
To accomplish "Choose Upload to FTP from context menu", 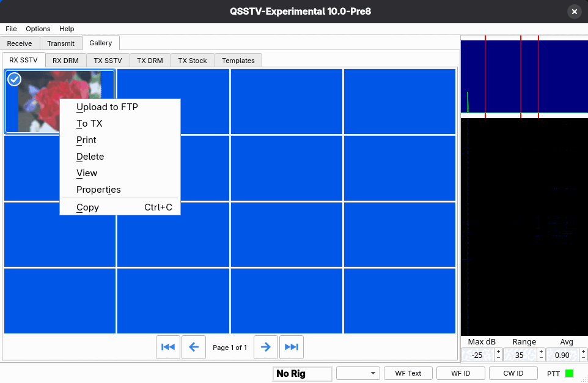I will tap(120, 107).
